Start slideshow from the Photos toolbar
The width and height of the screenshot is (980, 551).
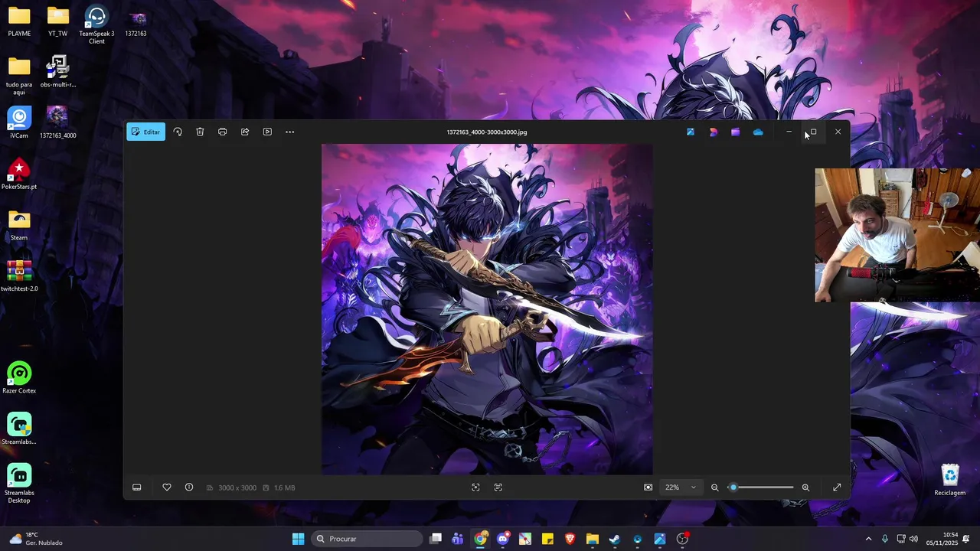pyautogui.click(x=267, y=132)
